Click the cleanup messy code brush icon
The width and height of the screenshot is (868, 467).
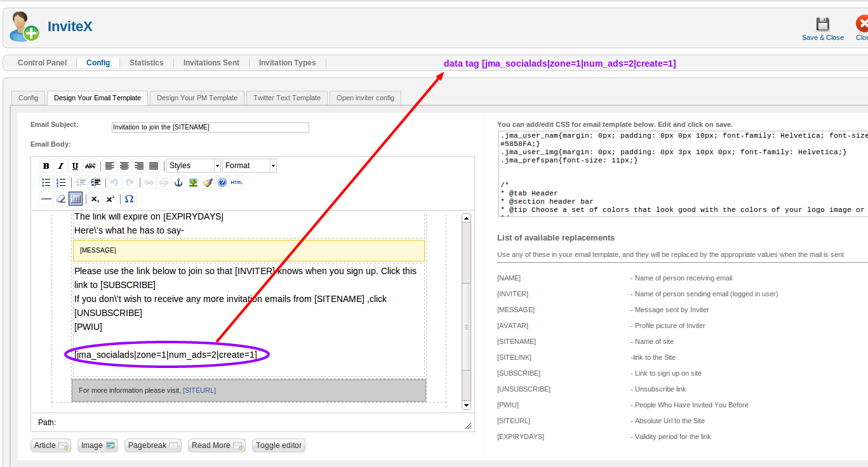point(208,183)
